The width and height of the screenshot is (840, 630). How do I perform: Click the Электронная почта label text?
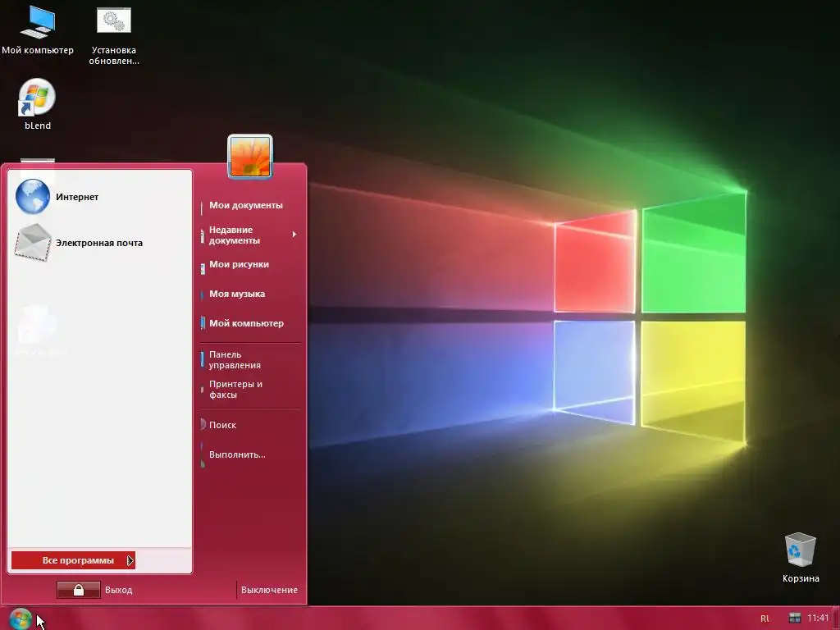tap(99, 243)
